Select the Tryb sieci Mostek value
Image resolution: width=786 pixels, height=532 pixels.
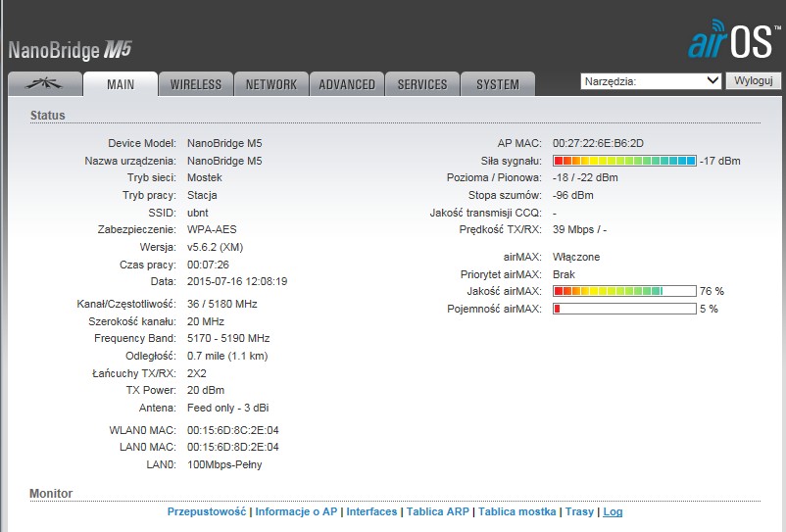(205, 178)
